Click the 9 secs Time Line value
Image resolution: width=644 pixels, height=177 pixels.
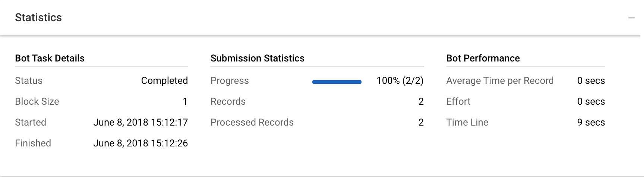(x=591, y=122)
